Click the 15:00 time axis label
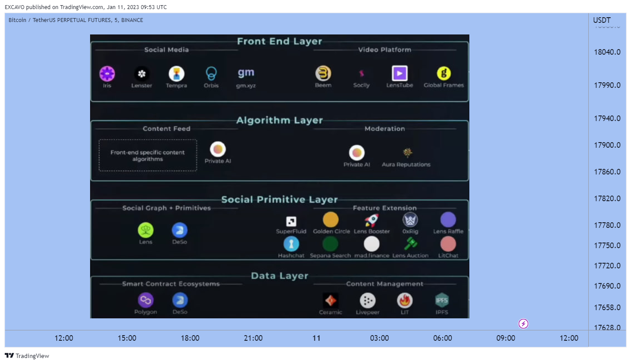The image size is (631, 364). click(x=127, y=338)
